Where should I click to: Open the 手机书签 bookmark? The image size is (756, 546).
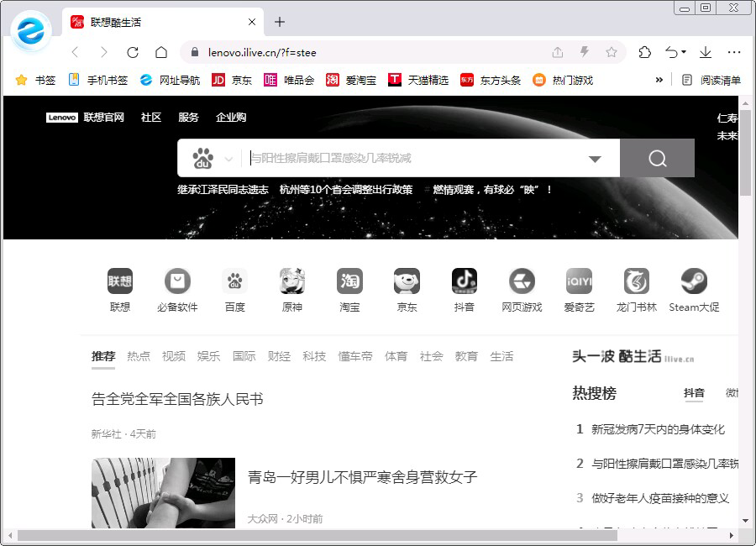(98, 80)
